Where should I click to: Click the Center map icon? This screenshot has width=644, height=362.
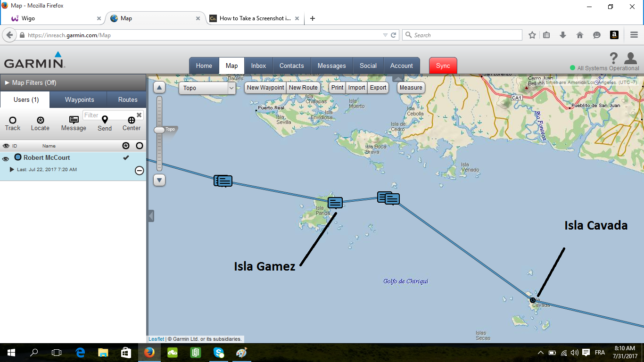pos(131,119)
